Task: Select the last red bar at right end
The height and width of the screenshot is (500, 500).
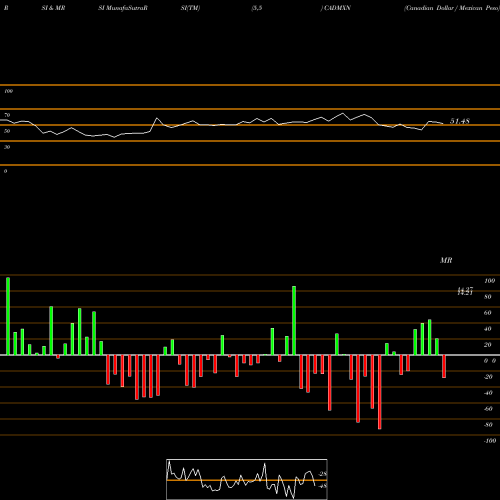Action: tap(444, 366)
